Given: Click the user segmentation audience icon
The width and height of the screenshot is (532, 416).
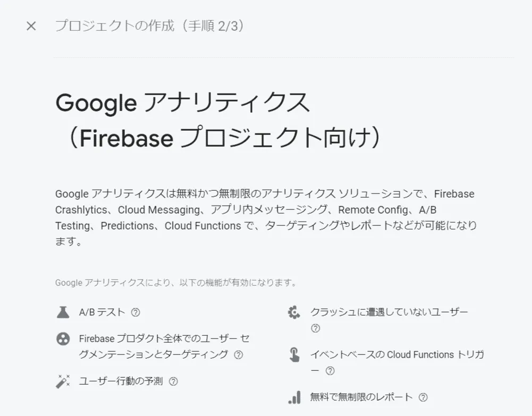Looking at the screenshot, I should coord(63,338).
